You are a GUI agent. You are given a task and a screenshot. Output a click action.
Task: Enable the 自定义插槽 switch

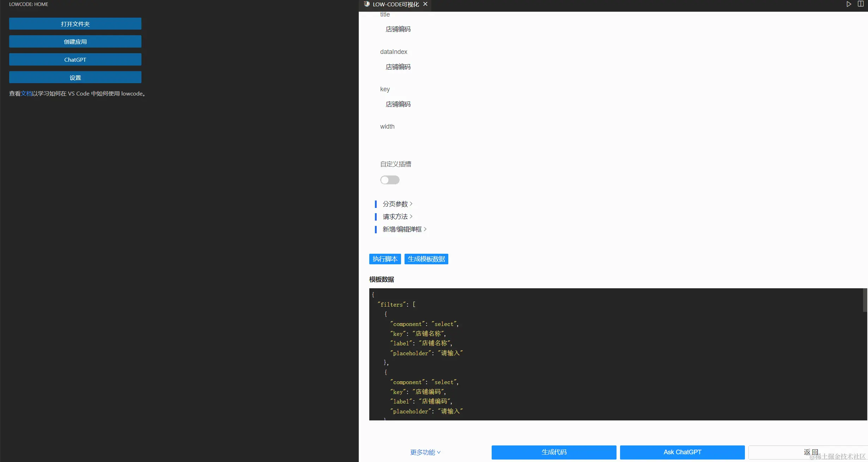pos(389,180)
